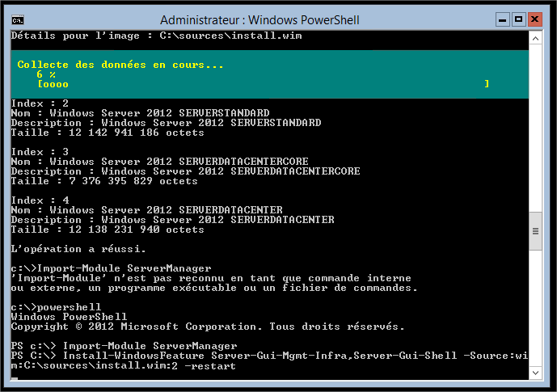557x392 pixels.
Task: Click 'Taille : 12 138 231 940 octets'
Action: point(108,230)
